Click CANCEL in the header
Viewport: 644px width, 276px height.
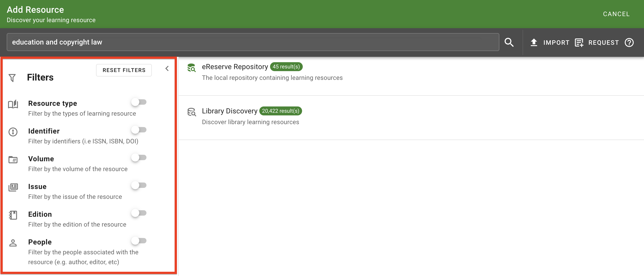tap(616, 14)
